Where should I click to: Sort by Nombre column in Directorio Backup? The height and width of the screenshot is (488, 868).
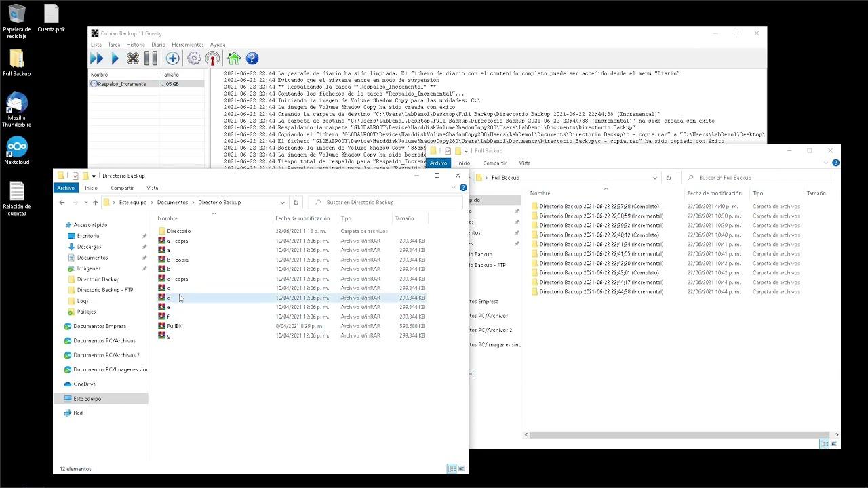pos(213,218)
